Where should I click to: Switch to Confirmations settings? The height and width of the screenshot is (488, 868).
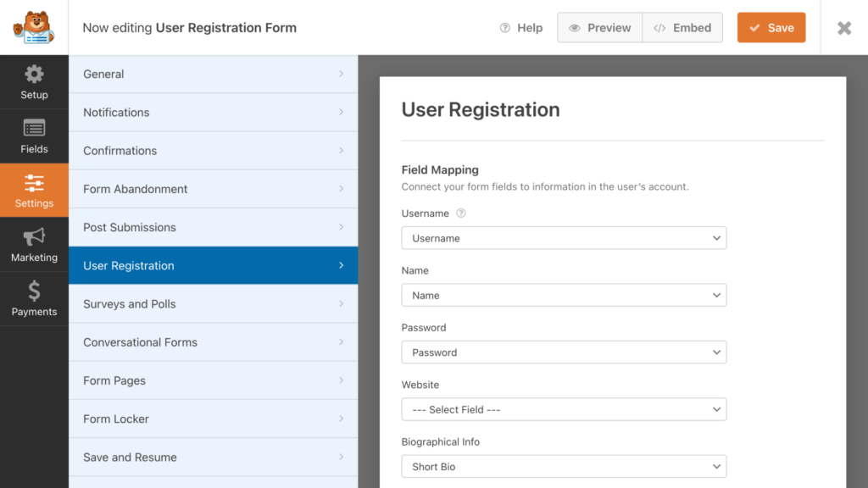point(213,150)
